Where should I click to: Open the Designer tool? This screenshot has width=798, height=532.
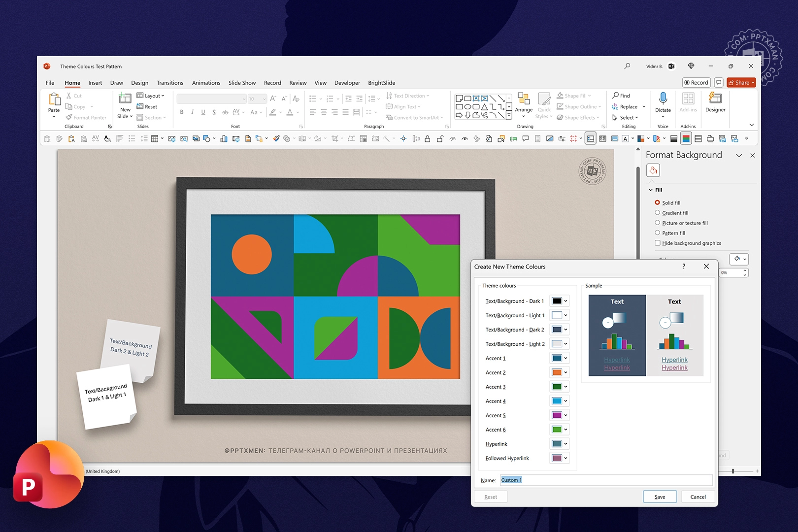tap(715, 99)
